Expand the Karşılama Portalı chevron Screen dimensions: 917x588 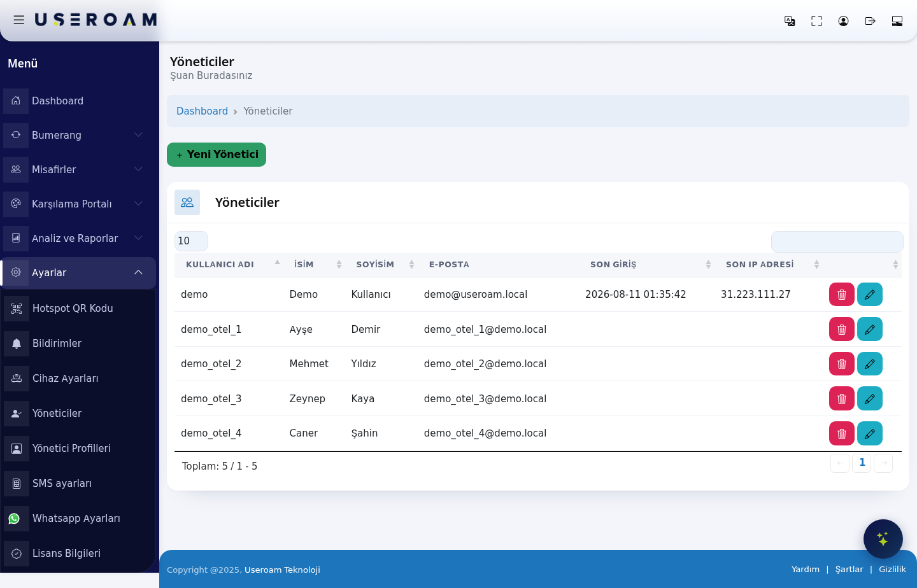pyautogui.click(x=138, y=204)
